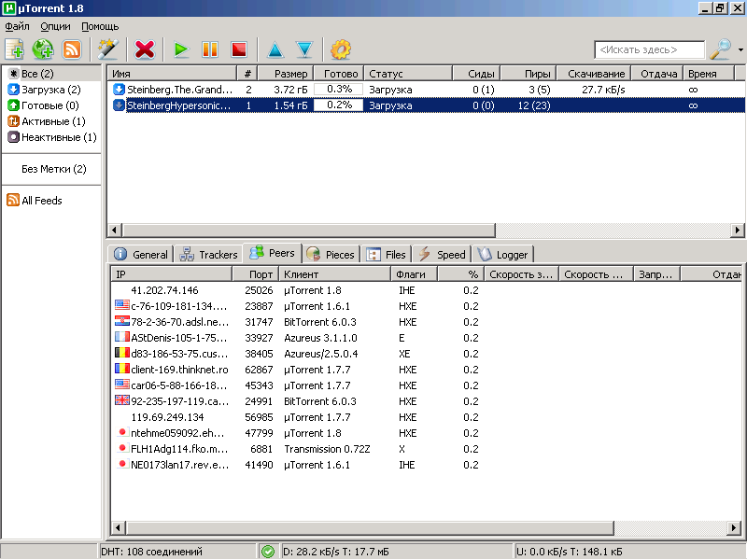The image size is (747, 560).
Task: Select the Без Метки (2) label
Action: 54,169
